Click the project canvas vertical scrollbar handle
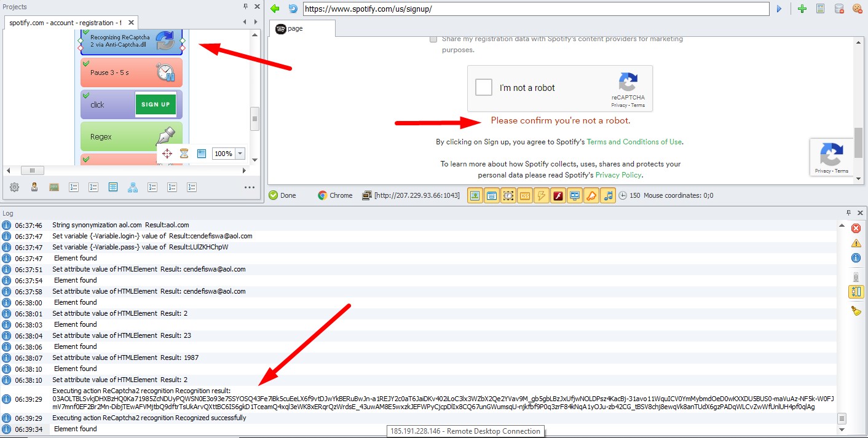Viewport: 868px width, 438px height. [x=254, y=119]
